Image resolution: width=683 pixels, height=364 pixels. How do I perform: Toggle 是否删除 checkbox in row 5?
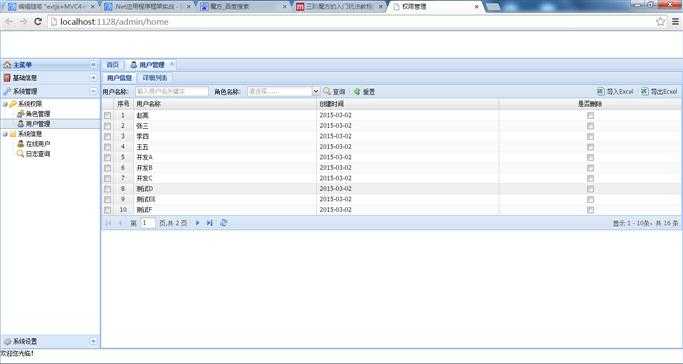[590, 157]
